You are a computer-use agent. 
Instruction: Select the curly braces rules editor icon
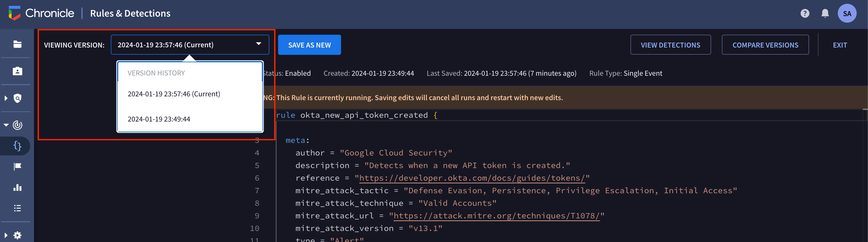[18, 146]
